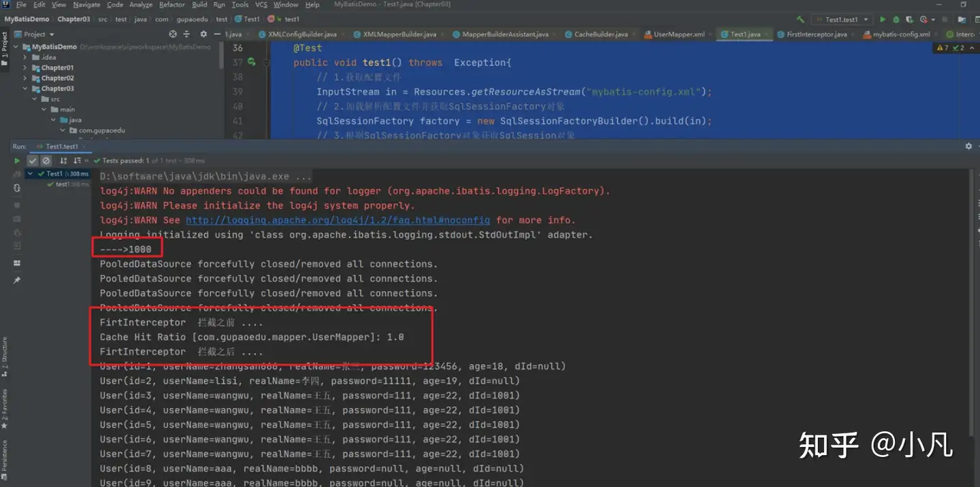The height and width of the screenshot is (487, 980).
Task: Click the 'Cache Hit Ratio' console line
Action: (x=252, y=337)
